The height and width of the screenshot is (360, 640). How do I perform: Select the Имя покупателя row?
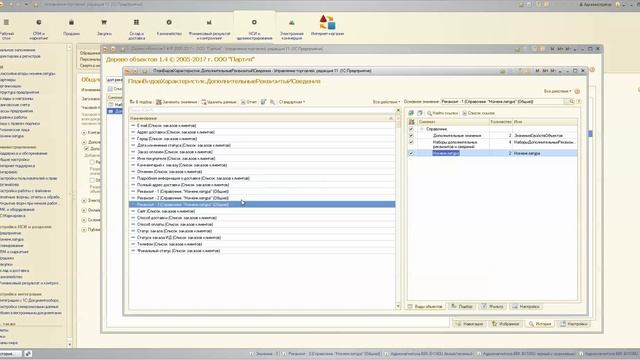tap(262, 158)
